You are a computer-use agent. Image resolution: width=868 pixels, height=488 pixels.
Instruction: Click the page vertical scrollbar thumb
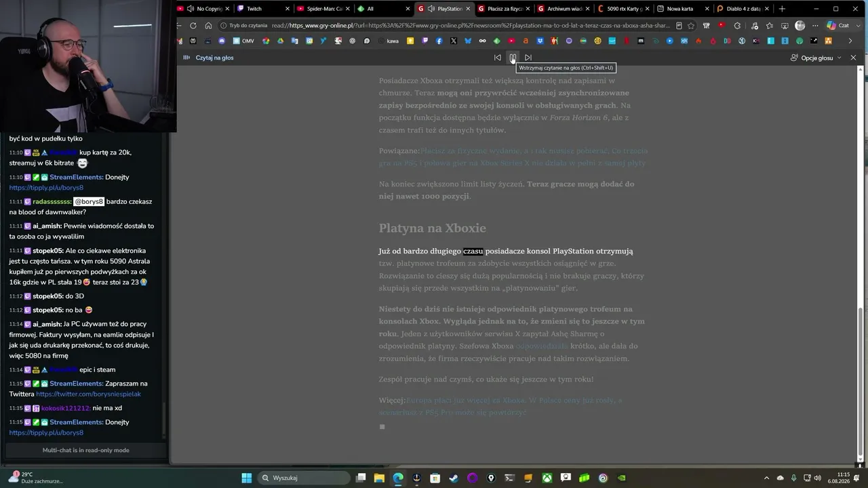point(861,383)
